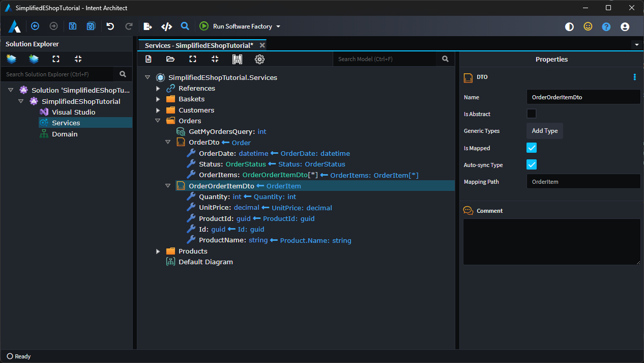The height and width of the screenshot is (363, 644).
Task: Collapse the Orders folder
Action: coord(158,121)
